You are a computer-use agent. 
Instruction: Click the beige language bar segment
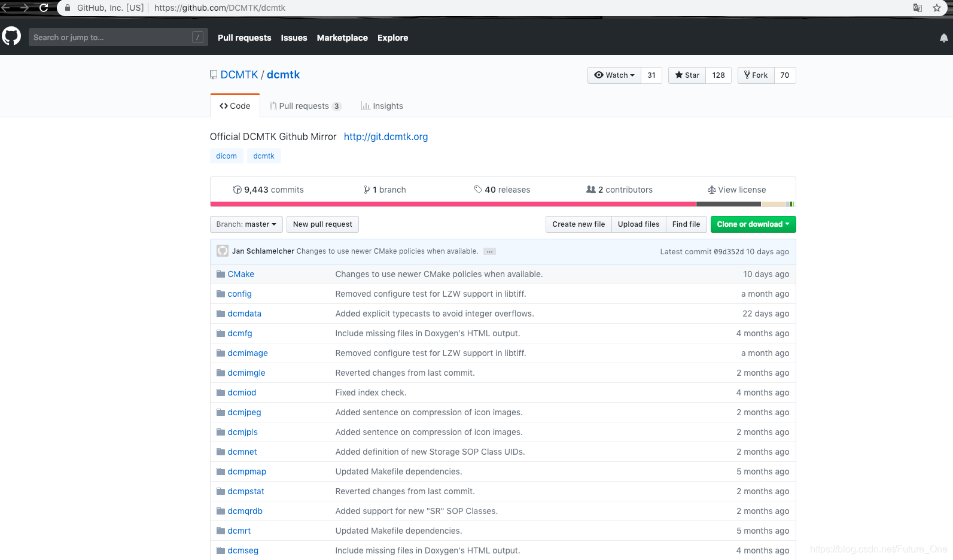pos(773,204)
